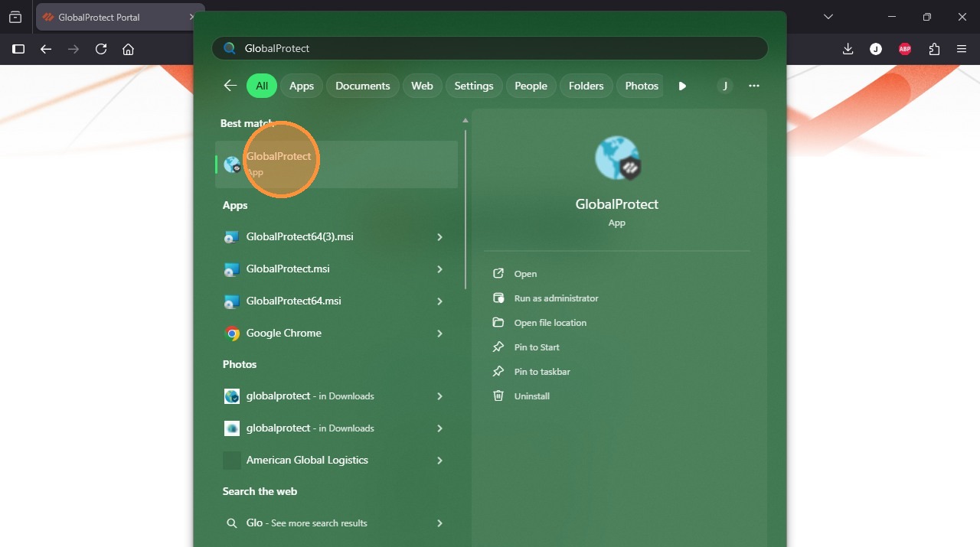Click the search magnifier icon in search box
The height and width of the screenshot is (547, 980).
point(229,48)
